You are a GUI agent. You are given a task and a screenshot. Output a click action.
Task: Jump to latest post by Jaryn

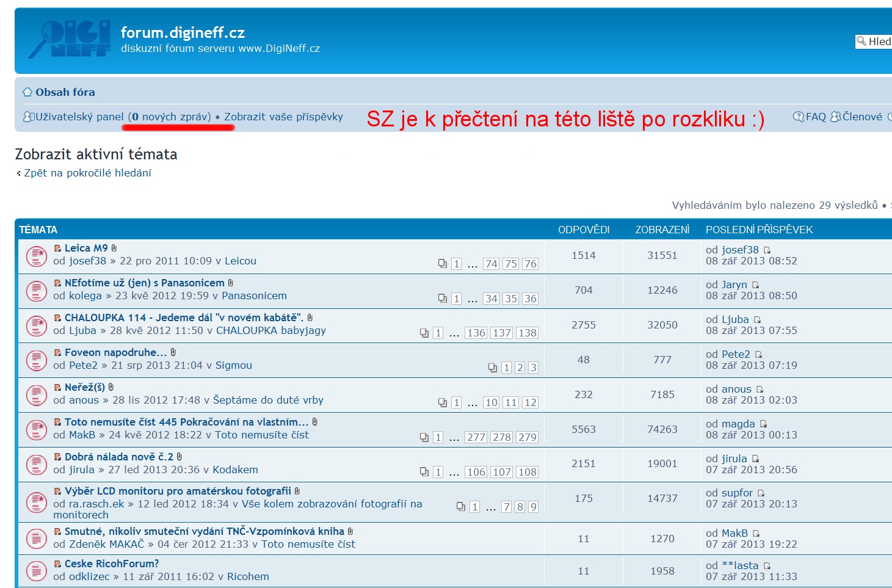coord(756,285)
